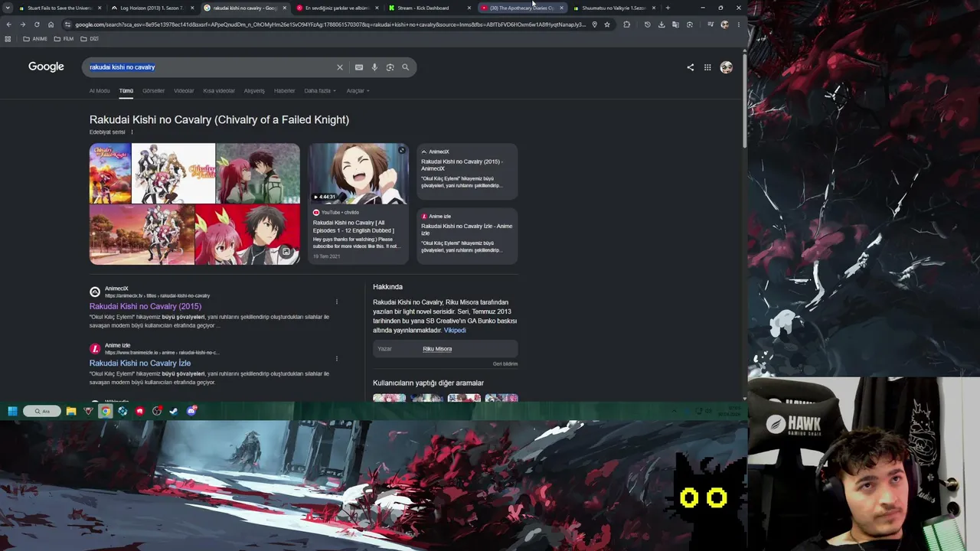Image resolution: width=980 pixels, height=551 pixels.
Task: Open the Google apps grid
Action: 707,67
